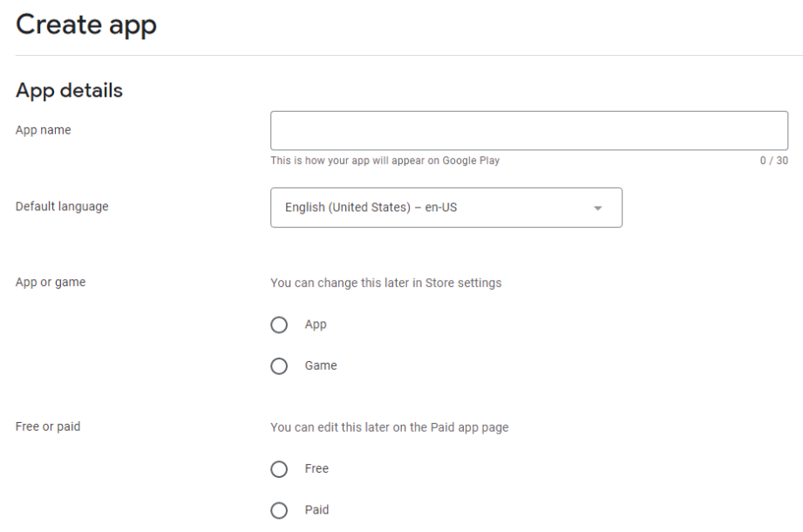Click the "App details" section heading
Screen dimensions: 803x532
click(x=69, y=90)
